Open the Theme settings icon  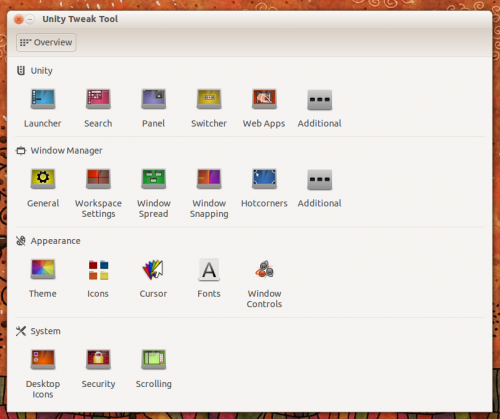point(43,269)
